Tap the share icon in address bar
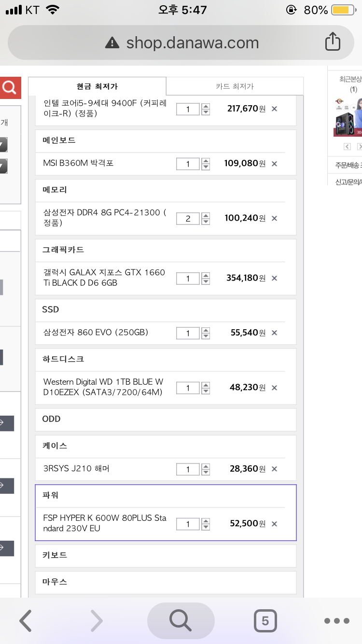 pos(333,42)
